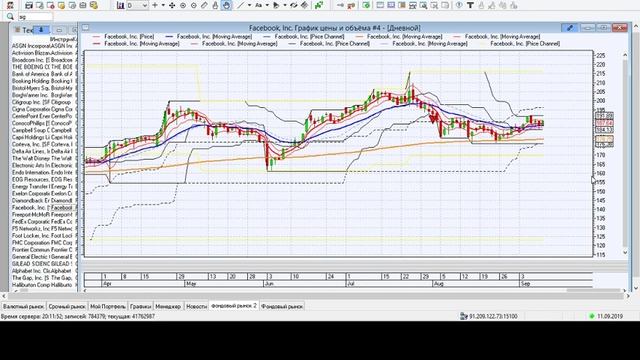Select the diagonal trend line drawing tool
Screen dimensions: 640x360
[x=241, y=5]
